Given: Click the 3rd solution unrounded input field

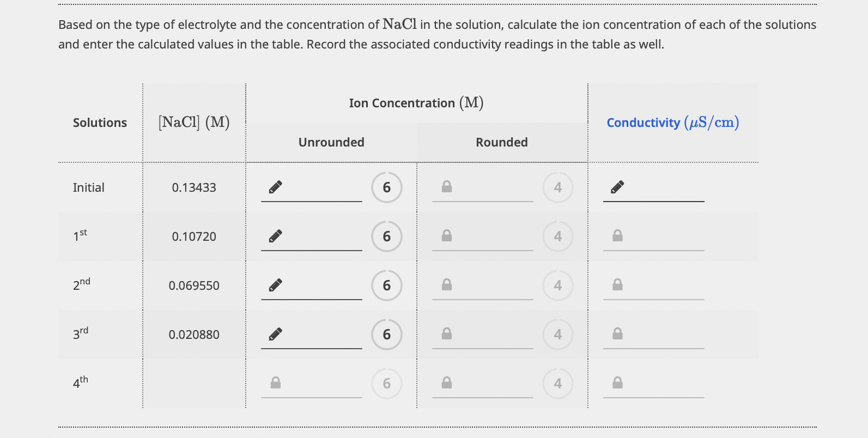Looking at the screenshot, I should [312, 335].
